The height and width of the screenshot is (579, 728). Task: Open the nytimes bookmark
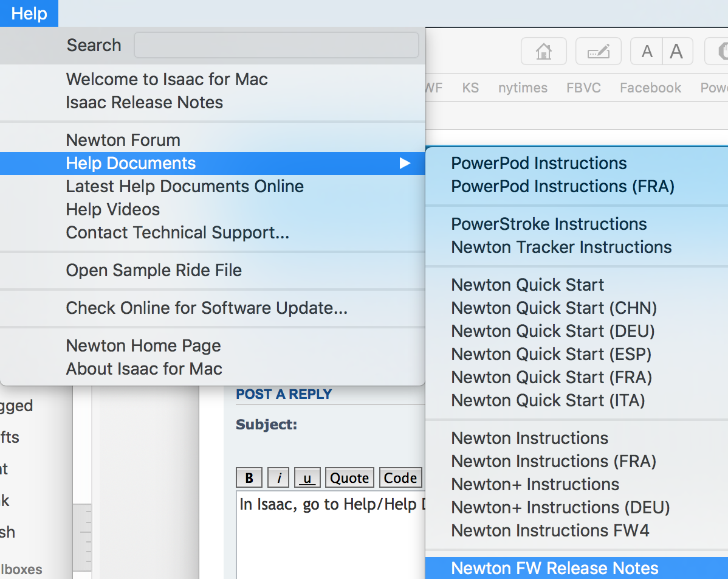coord(523,88)
